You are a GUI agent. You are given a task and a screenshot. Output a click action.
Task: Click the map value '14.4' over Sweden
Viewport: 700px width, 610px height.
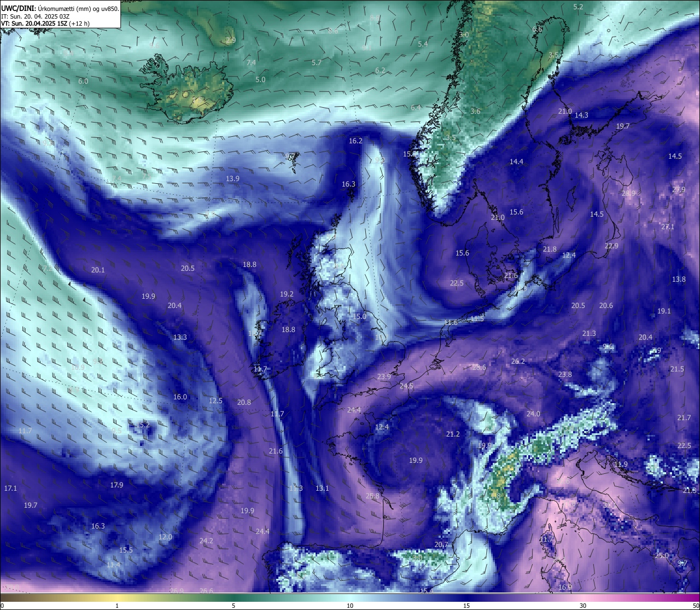516,161
